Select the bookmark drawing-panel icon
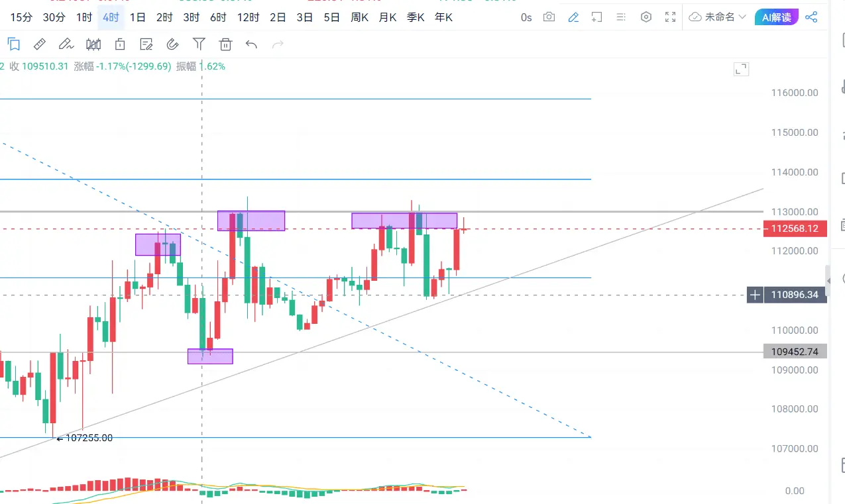 pos(14,44)
